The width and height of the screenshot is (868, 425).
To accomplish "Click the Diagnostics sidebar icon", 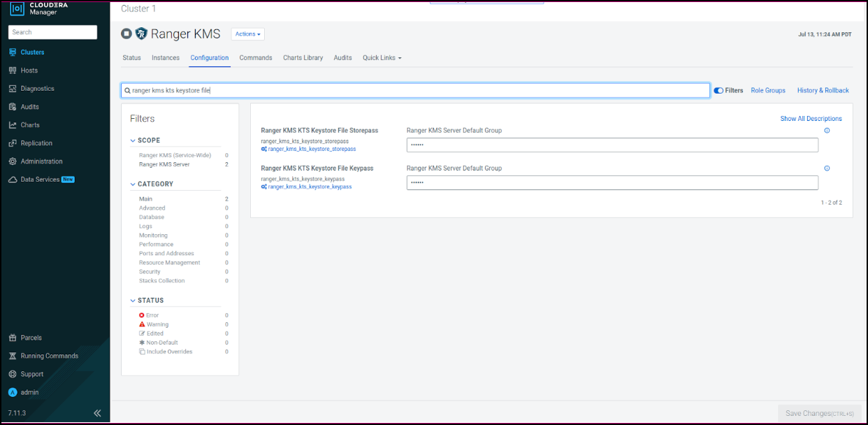I will coord(13,89).
